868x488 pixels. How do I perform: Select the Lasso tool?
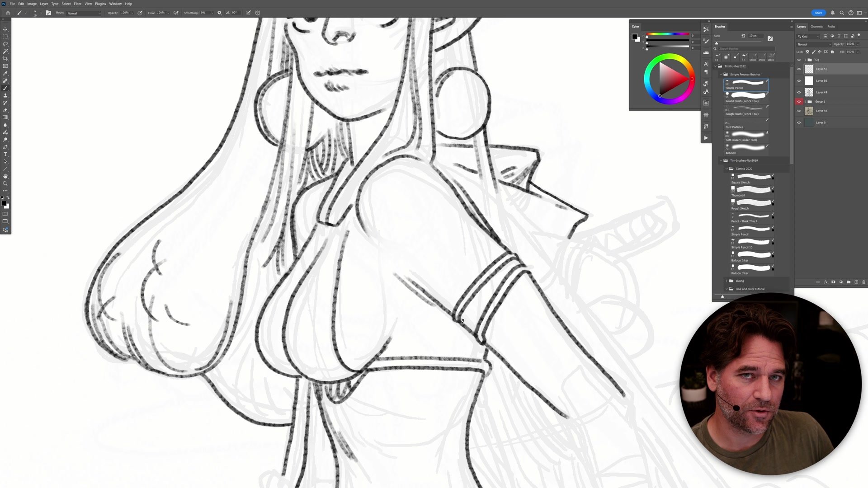coord(5,44)
